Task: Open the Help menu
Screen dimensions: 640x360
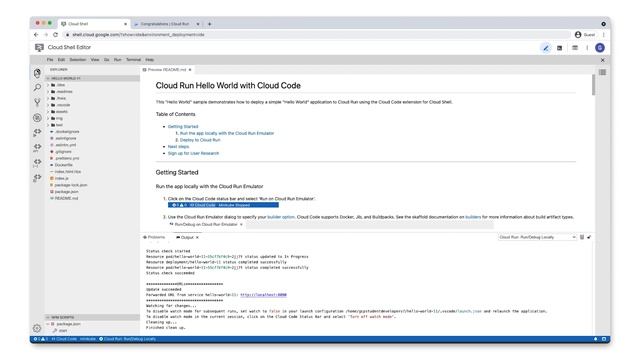Action: [x=150, y=60]
